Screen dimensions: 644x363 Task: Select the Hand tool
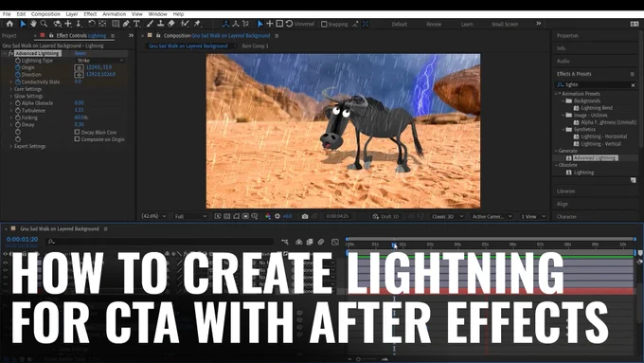33,24
